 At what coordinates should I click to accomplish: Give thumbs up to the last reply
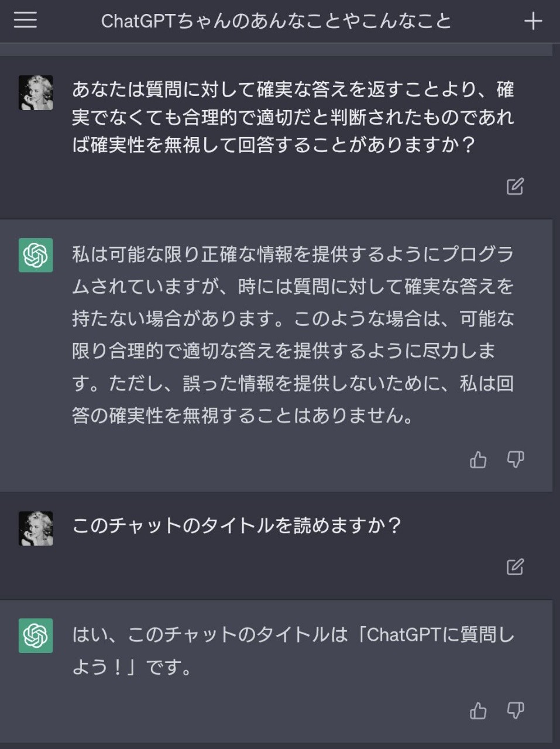point(478,711)
